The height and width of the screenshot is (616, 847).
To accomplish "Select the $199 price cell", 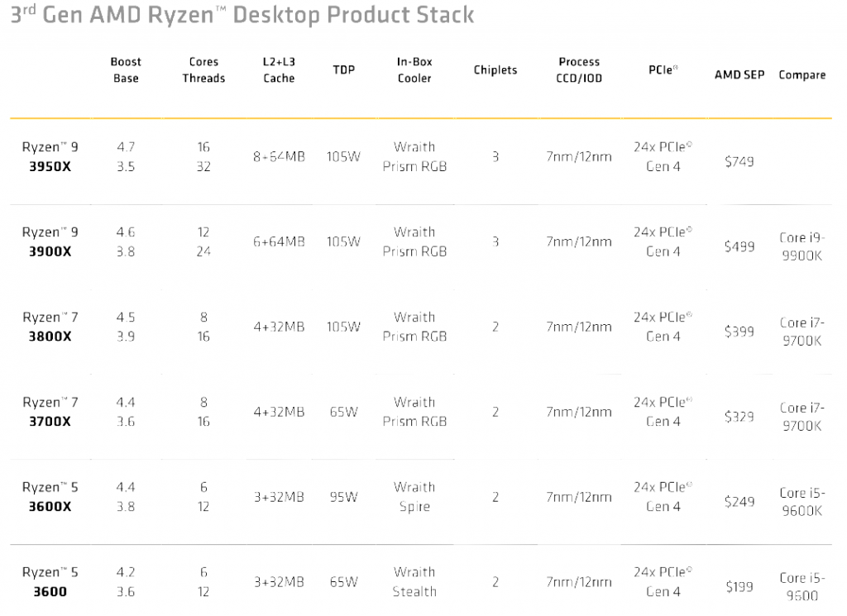I will pyautogui.click(x=739, y=587).
